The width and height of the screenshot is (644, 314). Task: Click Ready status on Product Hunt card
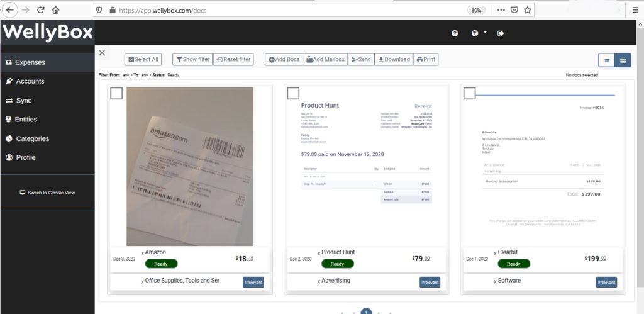tap(338, 264)
